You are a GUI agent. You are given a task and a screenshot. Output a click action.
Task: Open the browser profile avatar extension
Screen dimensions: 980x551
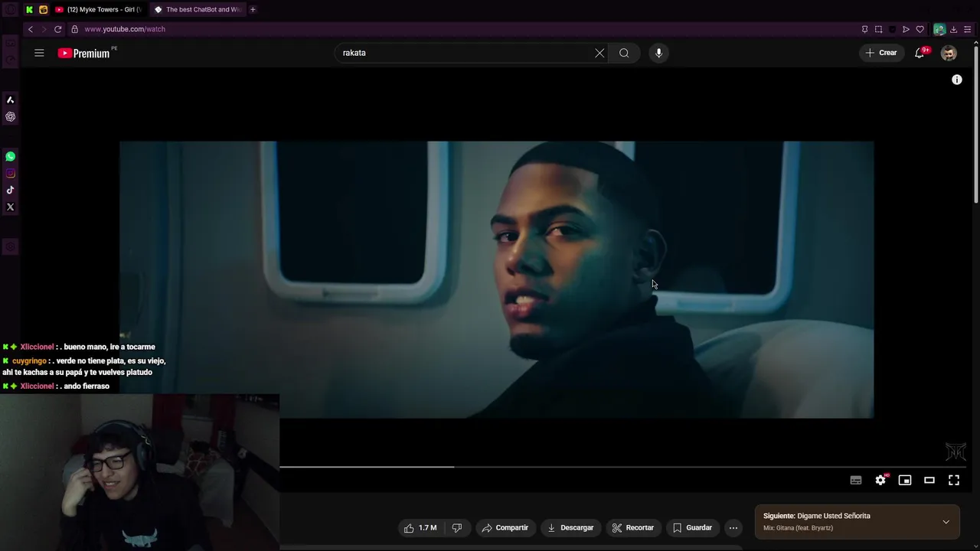point(939,29)
